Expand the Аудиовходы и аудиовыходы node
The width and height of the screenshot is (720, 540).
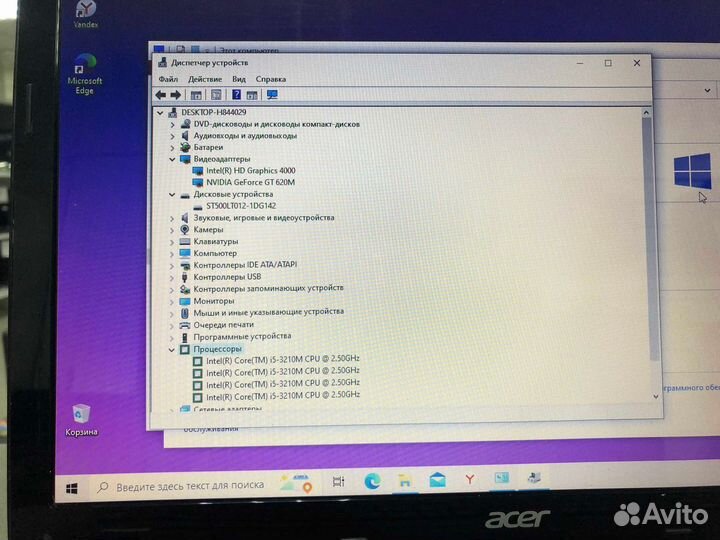[172, 136]
